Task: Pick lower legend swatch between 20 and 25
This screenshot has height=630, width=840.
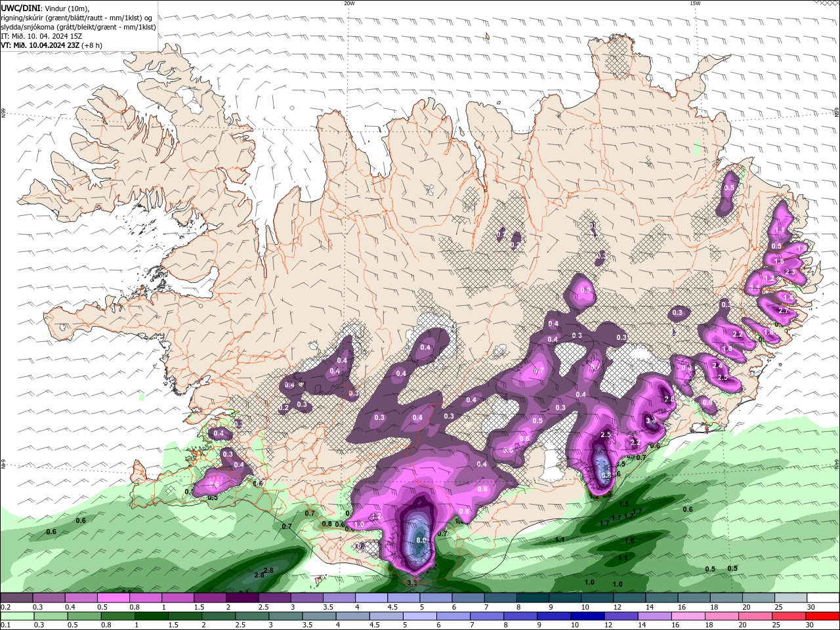Action: [x=754, y=616]
